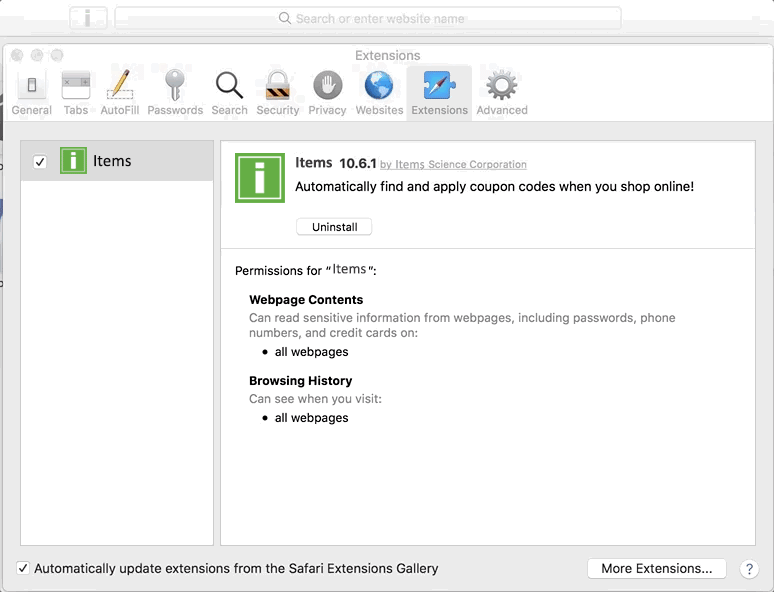Screen dimensions: 774x592
Task: Open the General preferences pane
Action: (32, 93)
